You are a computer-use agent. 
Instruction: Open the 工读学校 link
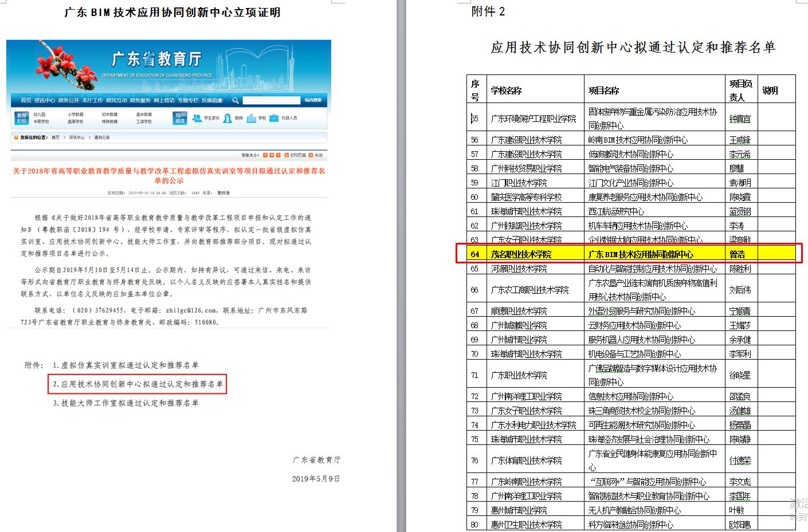point(144,122)
